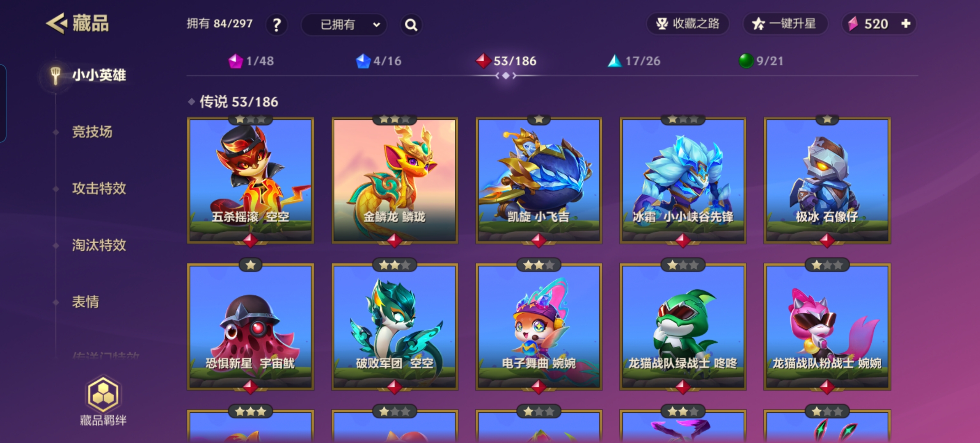
Task: Select the pink gem 1/48 rarity
Action: pos(251,61)
